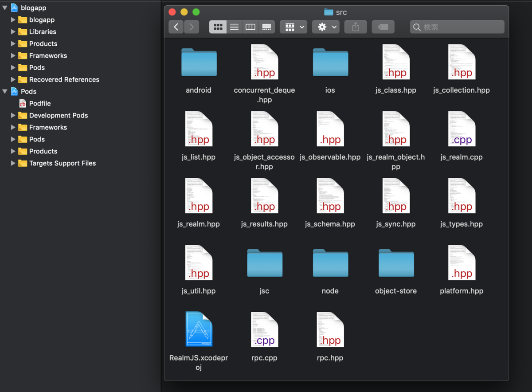The image size is (532, 392).
Task: Select js_realm.cpp file icon
Action: (462, 129)
